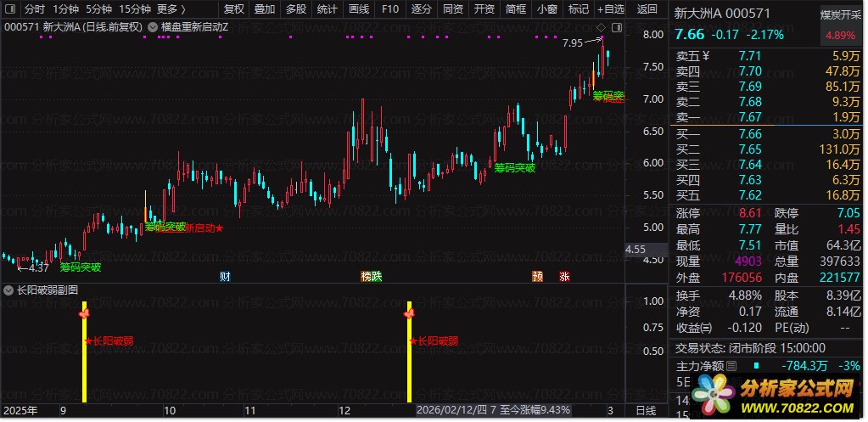Switch to 1分钟 chart period

point(66,9)
